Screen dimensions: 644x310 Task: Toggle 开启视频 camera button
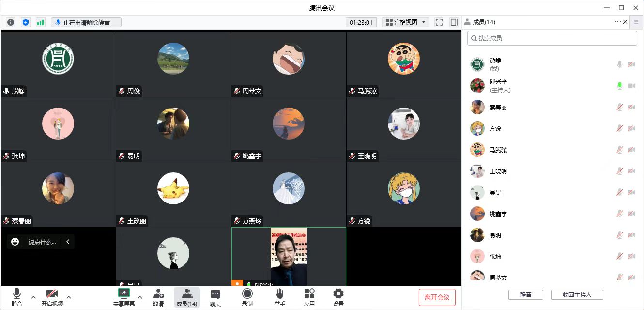[x=52, y=297]
